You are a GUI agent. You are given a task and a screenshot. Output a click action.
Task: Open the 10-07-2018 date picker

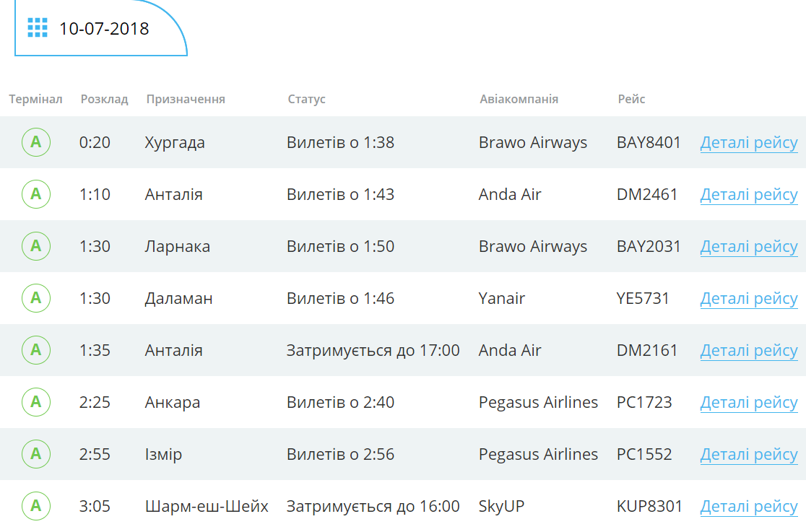(101, 27)
